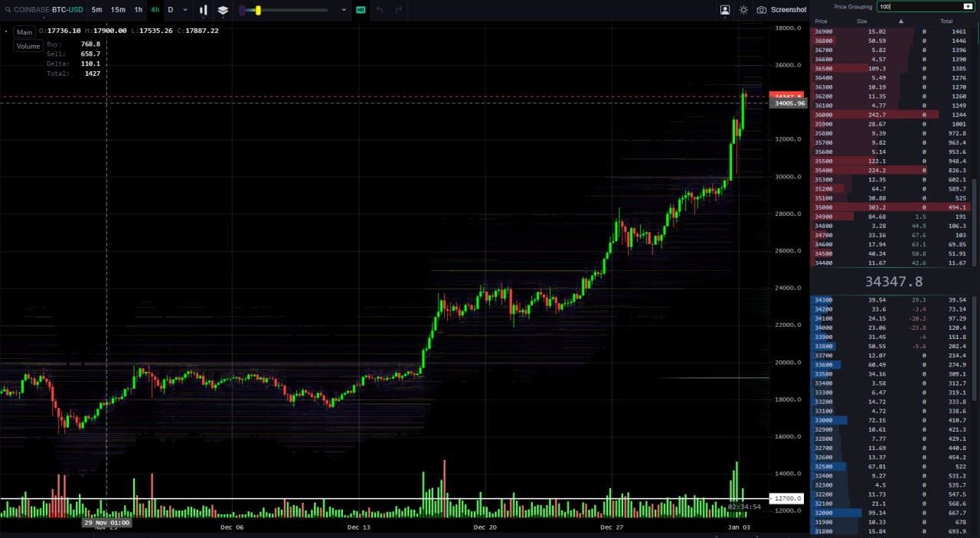980x538 pixels.
Task: Open the Price Grouping stepper control
Action: (x=967, y=6)
